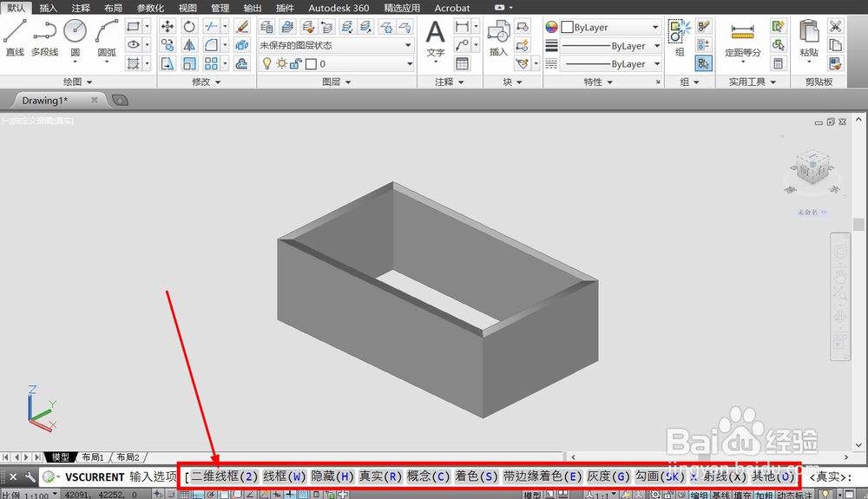The width and height of the screenshot is (868, 499).
Task: Click the 组 group icon
Action: 680,37
